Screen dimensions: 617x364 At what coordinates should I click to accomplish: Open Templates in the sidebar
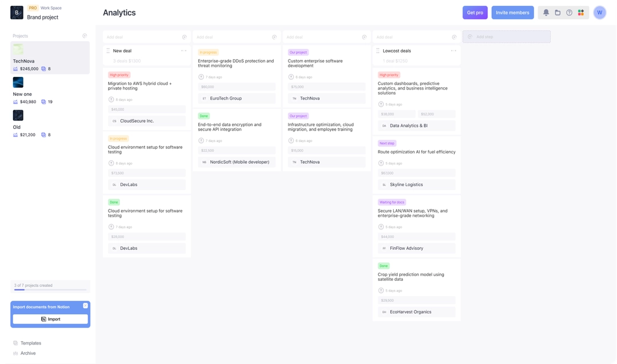31,343
